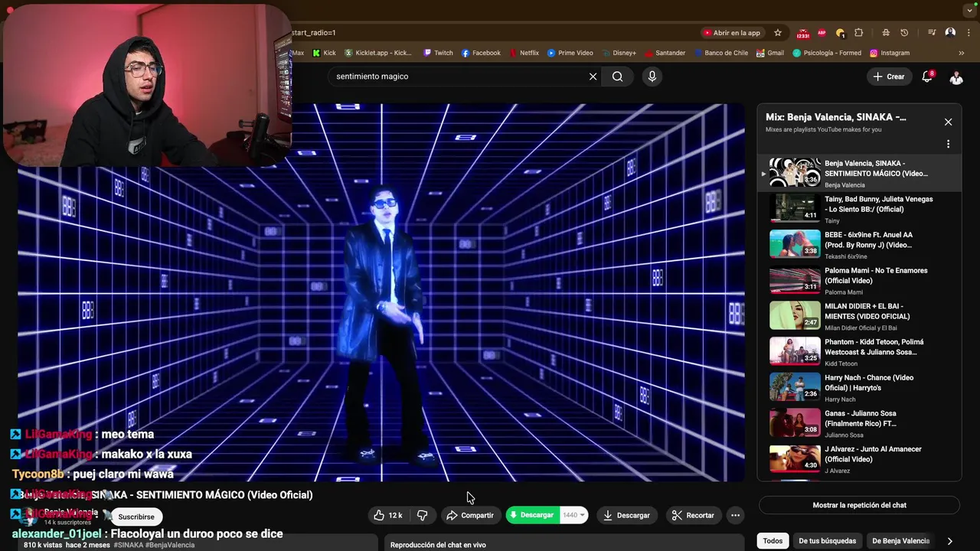Click the #SINAKA hashtag

click(128, 545)
